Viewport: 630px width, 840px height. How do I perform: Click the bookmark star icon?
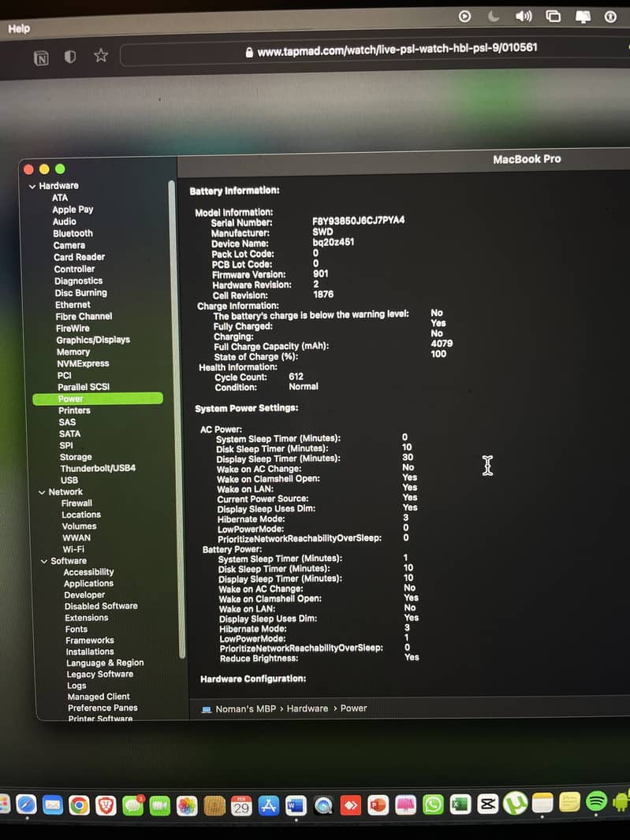coord(101,55)
